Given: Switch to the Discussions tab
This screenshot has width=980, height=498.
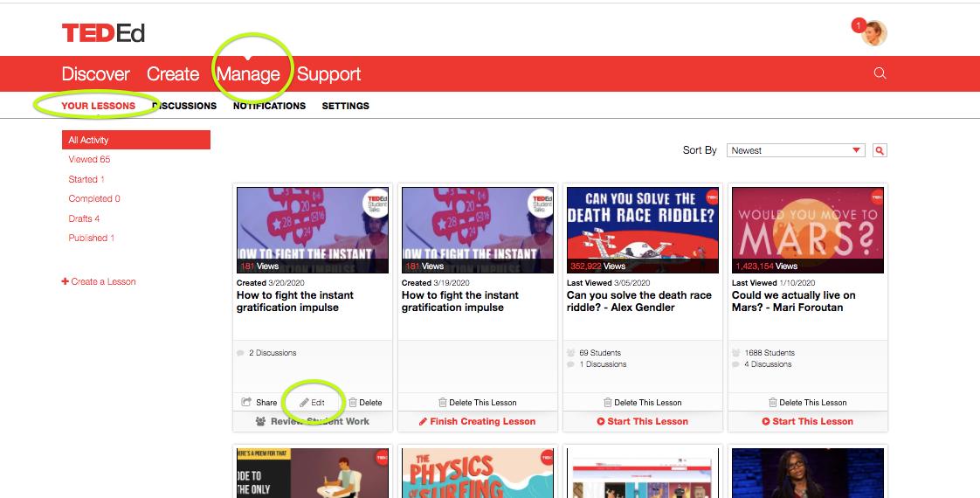Looking at the screenshot, I should (184, 106).
